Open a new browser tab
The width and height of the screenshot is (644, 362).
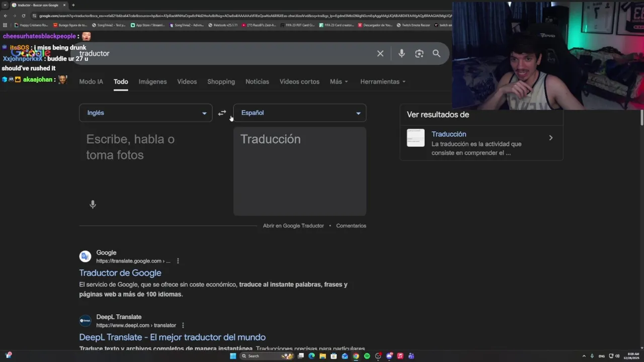coord(73,5)
